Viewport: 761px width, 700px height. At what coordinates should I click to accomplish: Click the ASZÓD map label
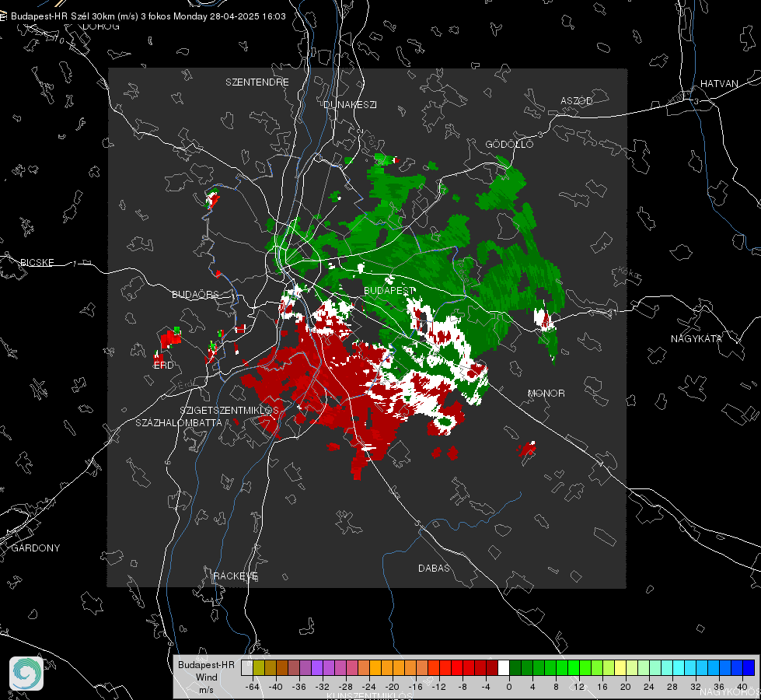pos(577,101)
